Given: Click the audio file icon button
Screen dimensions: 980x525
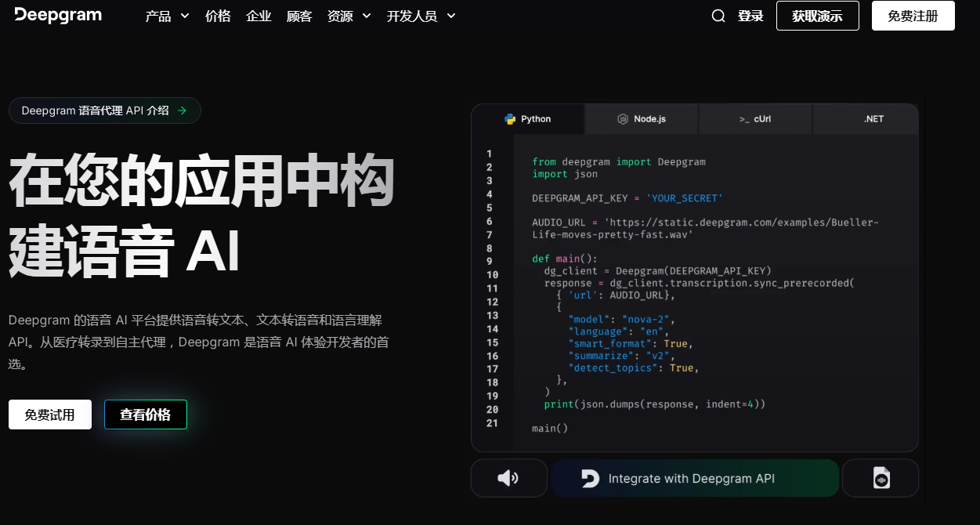Looking at the screenshot, I should [x=881, y=478].
